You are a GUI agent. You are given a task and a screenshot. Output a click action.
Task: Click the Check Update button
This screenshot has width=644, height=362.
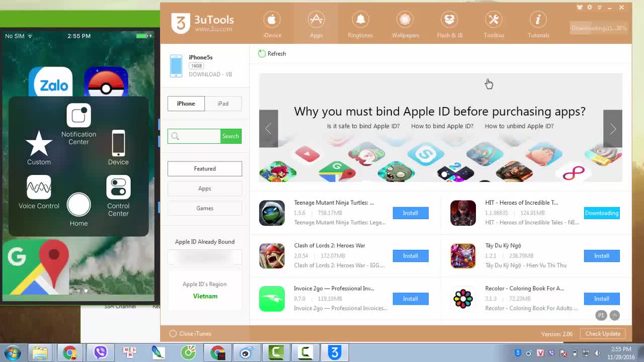coord(603,334)
